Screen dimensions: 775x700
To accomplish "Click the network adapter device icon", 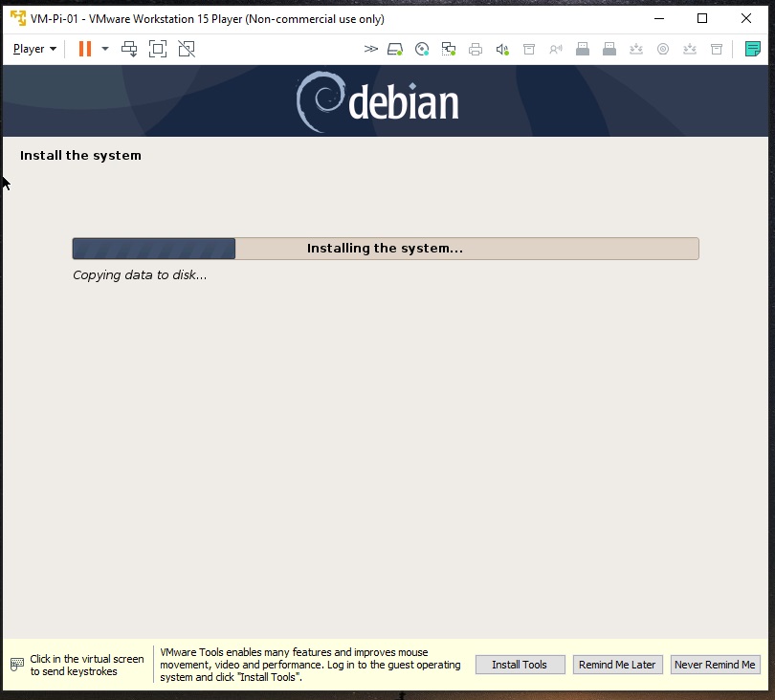I will 448,49.
